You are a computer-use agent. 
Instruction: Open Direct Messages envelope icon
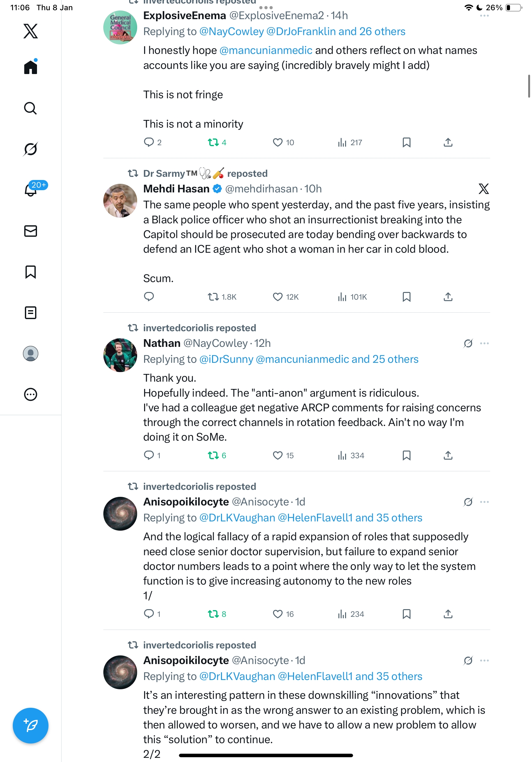(31, 231)
